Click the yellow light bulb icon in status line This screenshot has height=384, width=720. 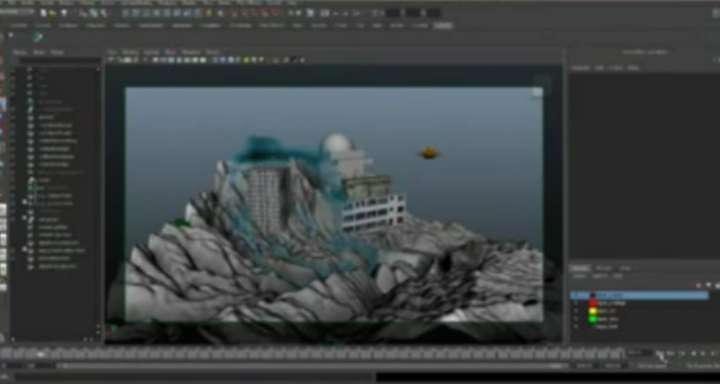tap(208, 13)
